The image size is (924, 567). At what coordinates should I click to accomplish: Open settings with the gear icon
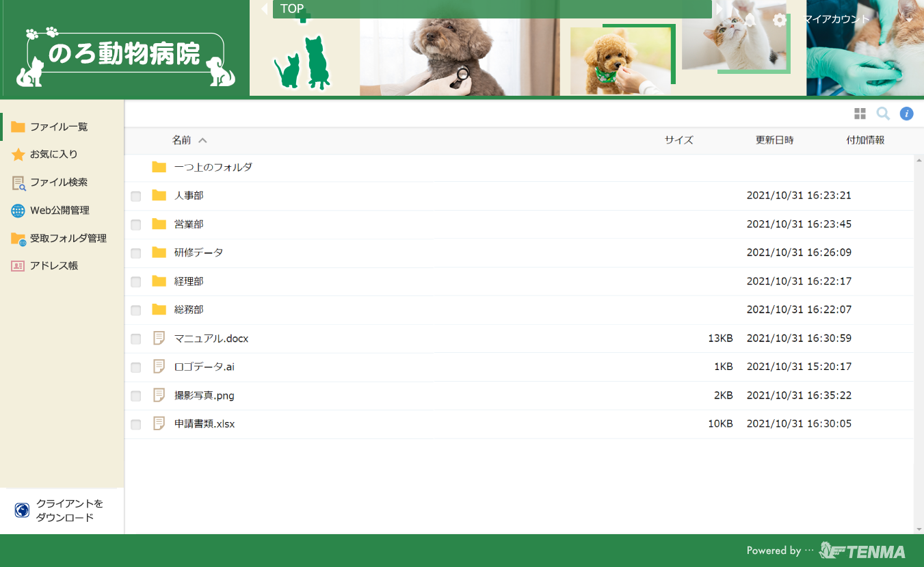pos(780,20)
